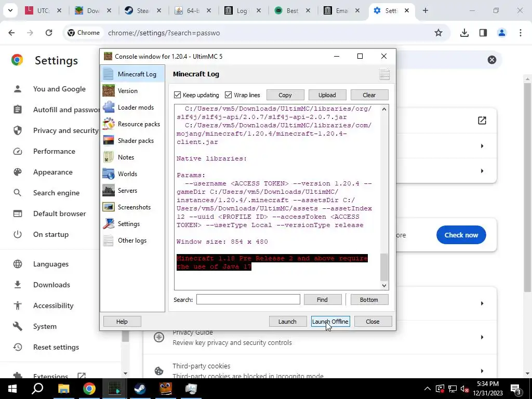532x399 pixels.
Task: Expand the Third-party cookies row arrow
Action: point(482,371)
